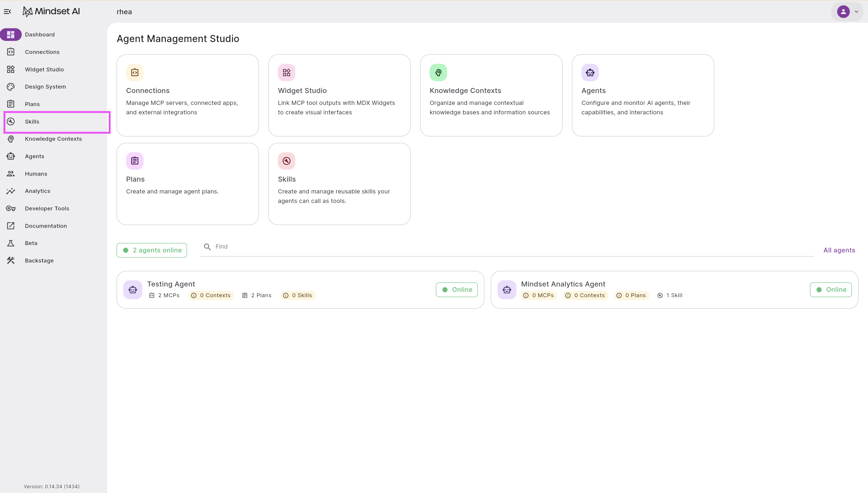The height and width of the screenshot is (493, 868).
Task: Click the Knowledge Contexts sidebar icon
Action: (11, 139)
